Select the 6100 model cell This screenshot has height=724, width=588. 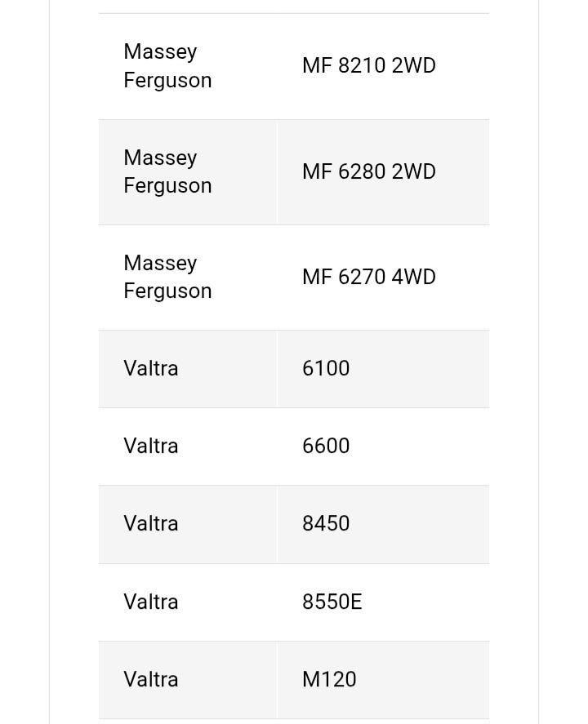[x=326, y=368]
